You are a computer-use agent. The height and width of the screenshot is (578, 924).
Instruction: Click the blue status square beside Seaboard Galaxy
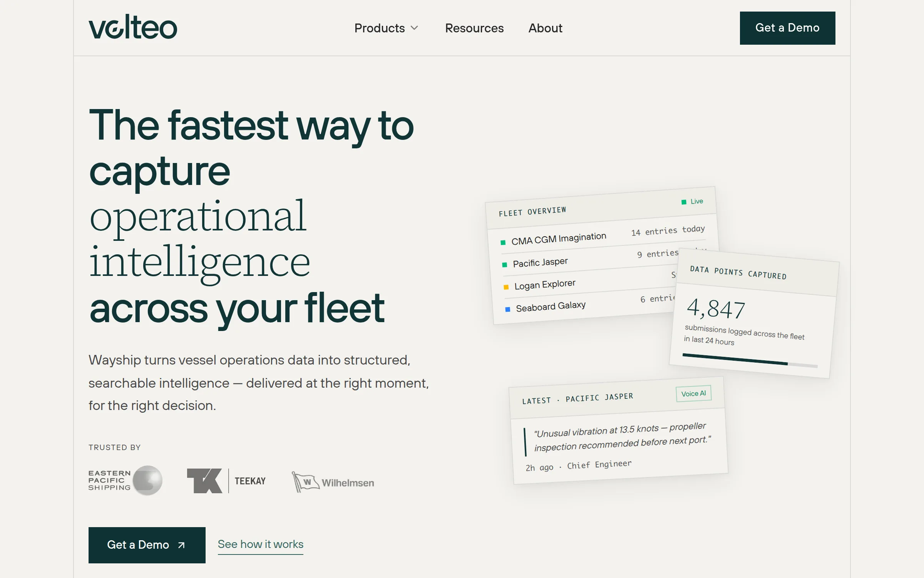[508, 309]
